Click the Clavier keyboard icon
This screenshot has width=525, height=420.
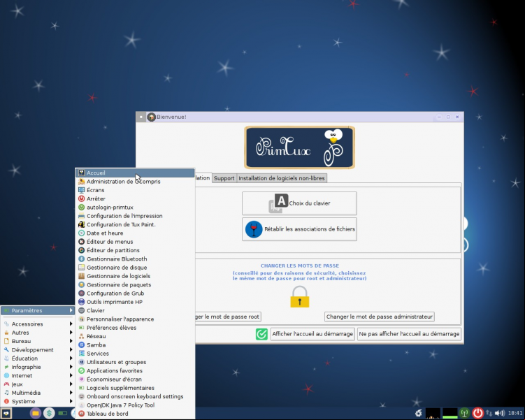pyautogui.click(x=81, y=310)
